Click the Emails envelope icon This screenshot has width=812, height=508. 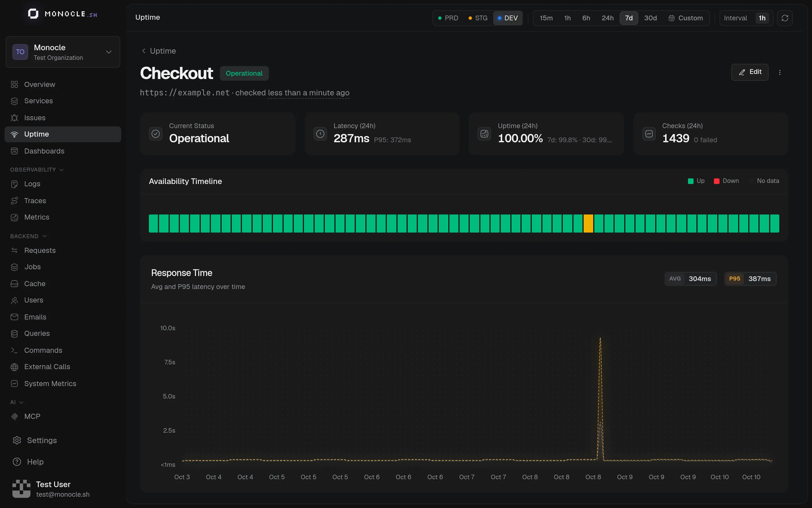pyautogui.click(x=14, y=317)
